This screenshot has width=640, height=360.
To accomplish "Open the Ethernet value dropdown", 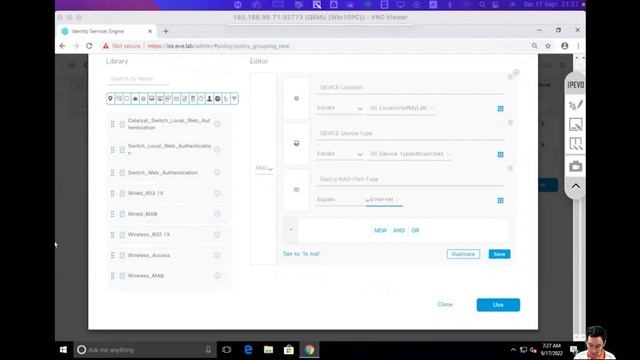I will click(384, 200).
